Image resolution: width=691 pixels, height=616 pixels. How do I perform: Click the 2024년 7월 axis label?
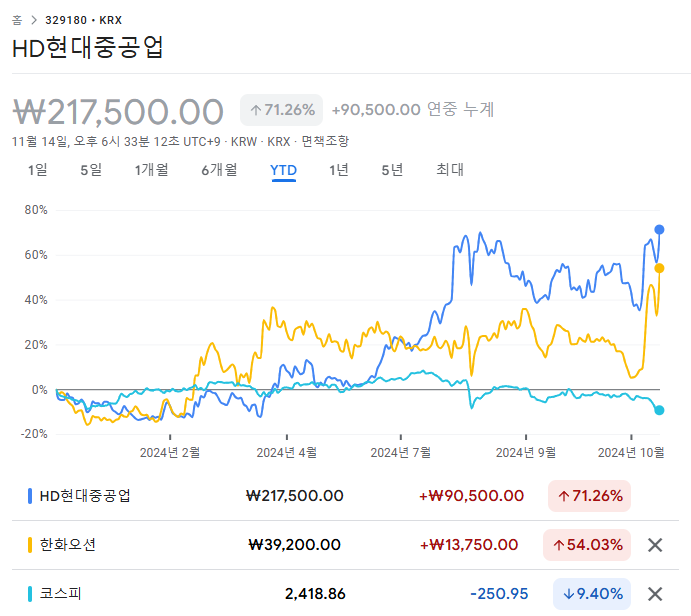coord(401,453)
